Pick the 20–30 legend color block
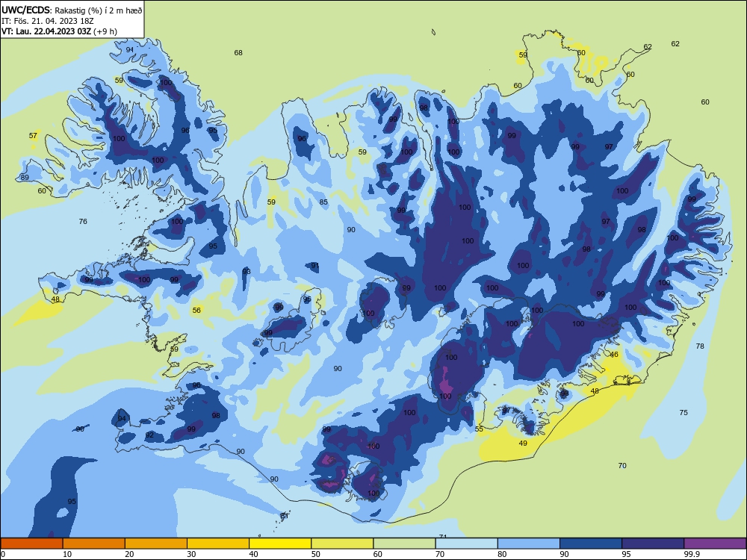This screenshot has width=747, height=560. coord(156,544)
